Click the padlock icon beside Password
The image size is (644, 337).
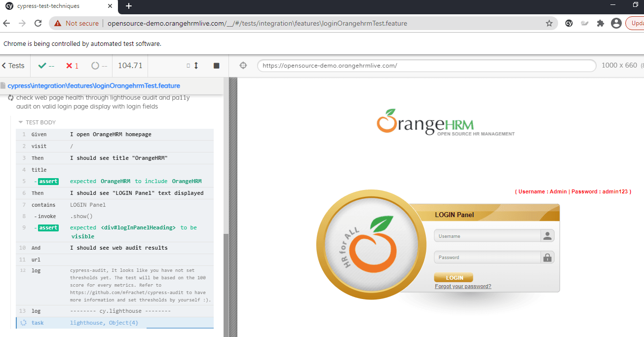(547, 257)
